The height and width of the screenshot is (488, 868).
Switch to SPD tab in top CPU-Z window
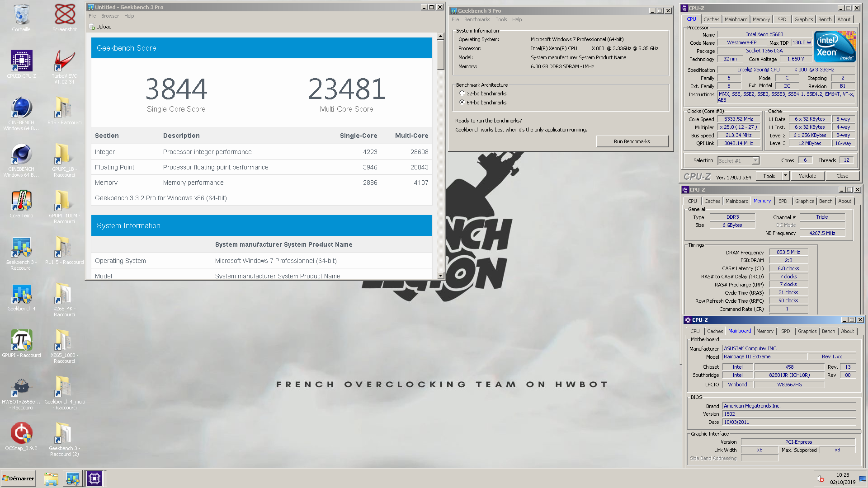[x=782, y=19]
